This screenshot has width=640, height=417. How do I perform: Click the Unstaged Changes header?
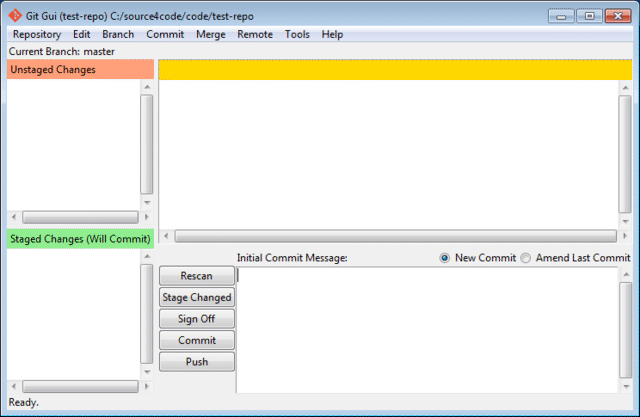[x=80, y=69]
